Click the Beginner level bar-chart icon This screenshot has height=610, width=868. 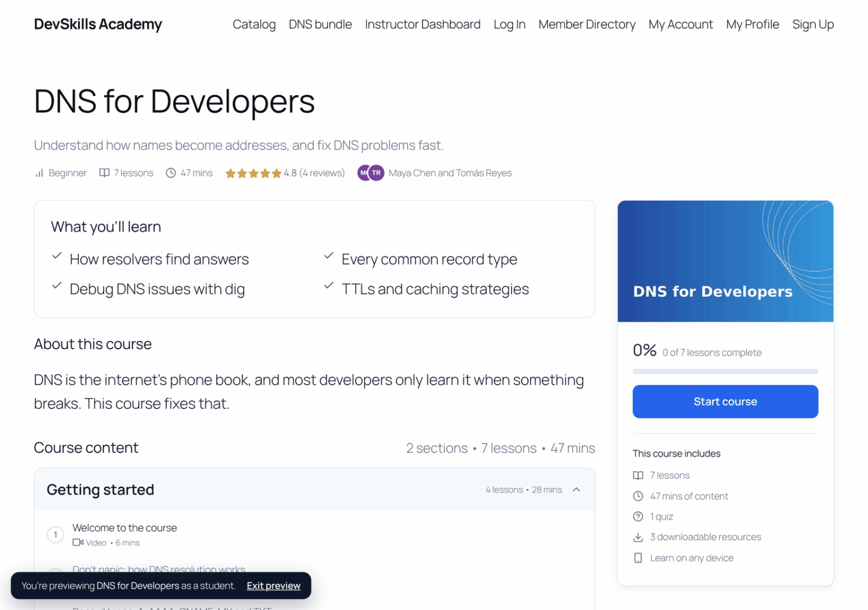pyautogui.click(x=39, y=173)
